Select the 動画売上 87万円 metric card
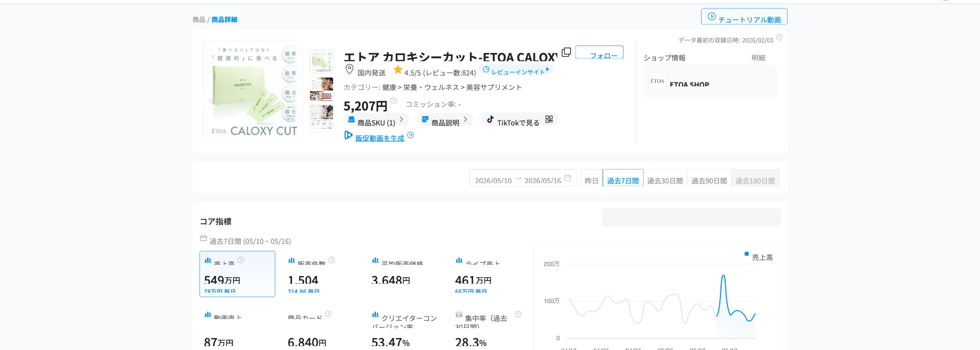980x350 pixels. (237, 329)
